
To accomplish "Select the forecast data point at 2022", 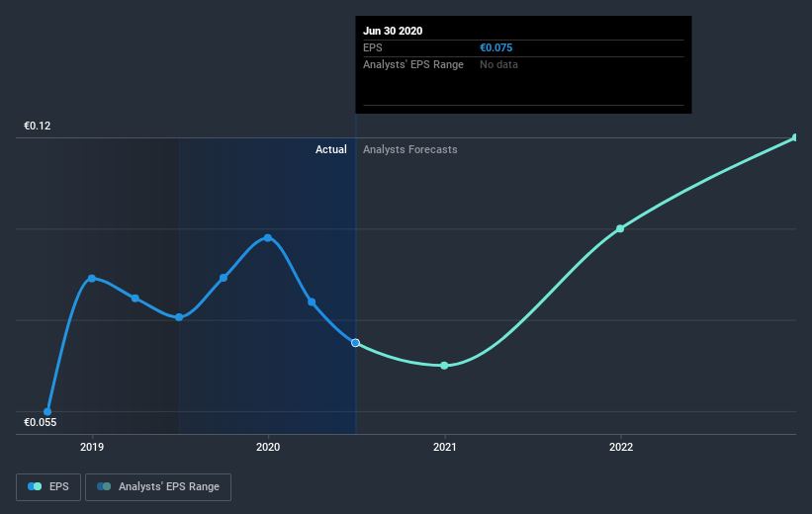I will tap(620, 228).
